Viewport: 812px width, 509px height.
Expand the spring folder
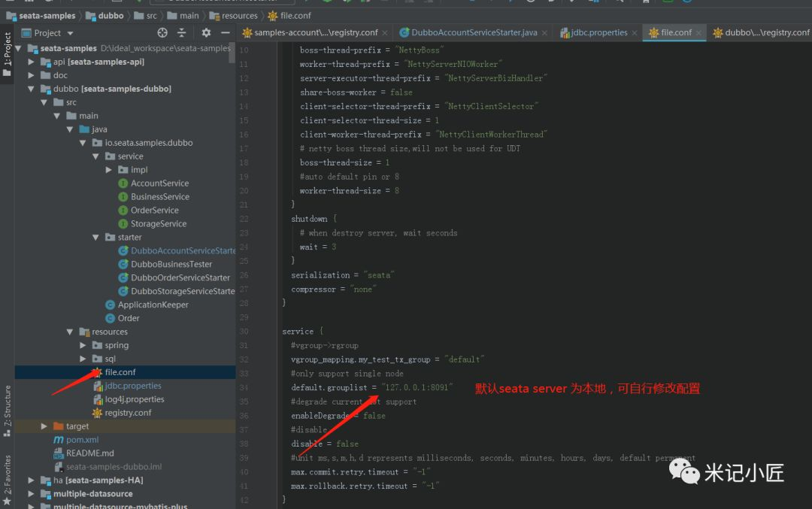coord(83,345)
